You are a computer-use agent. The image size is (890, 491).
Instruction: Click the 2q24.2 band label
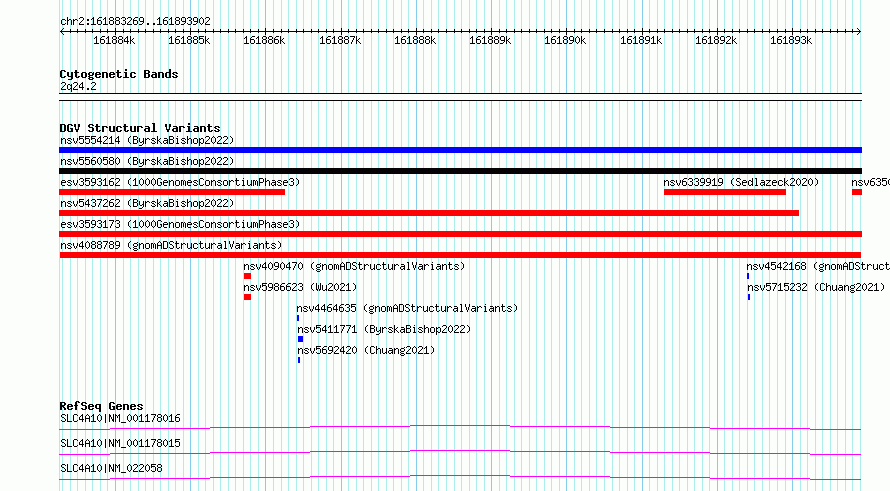pyautogui.click(x=78, y=86)
